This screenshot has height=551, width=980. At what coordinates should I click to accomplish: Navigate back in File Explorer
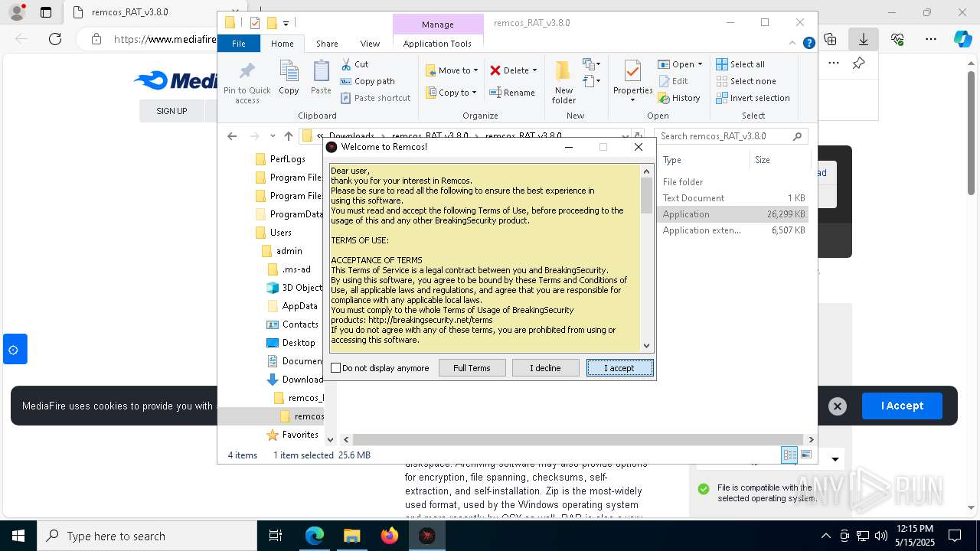click(232, 136)
